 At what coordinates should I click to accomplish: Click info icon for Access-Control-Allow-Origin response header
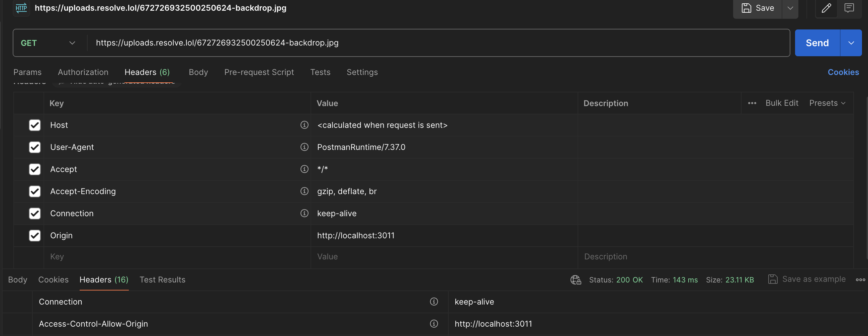434,324
